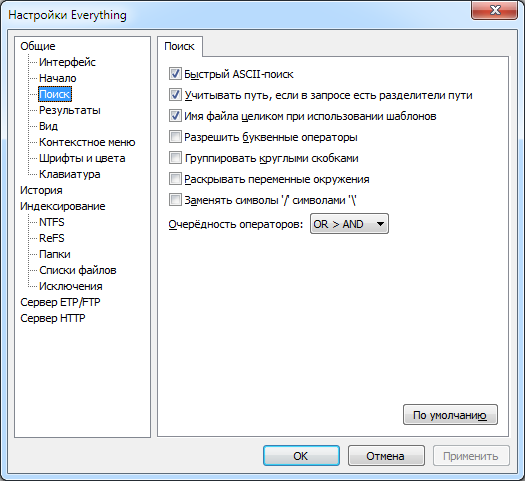The image size is (525, 481).
Task: Open the Папки settings page
Action: (x=55, y=254)
